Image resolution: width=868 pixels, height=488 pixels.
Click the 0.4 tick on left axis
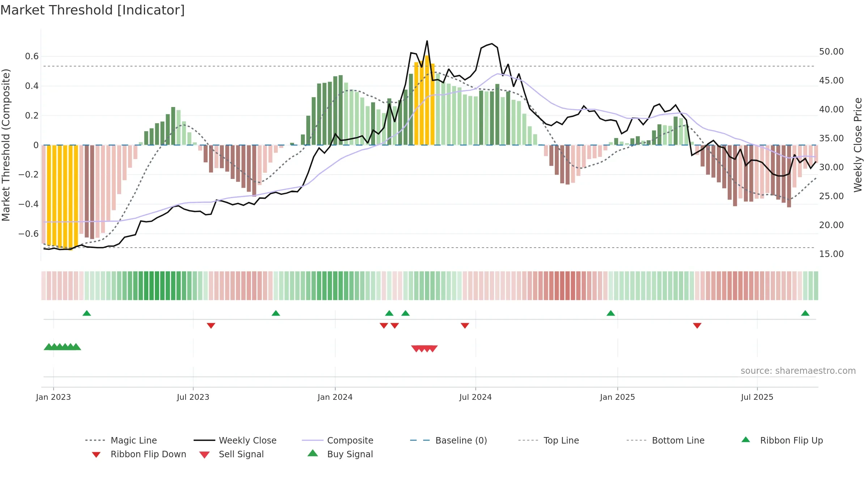32,86
